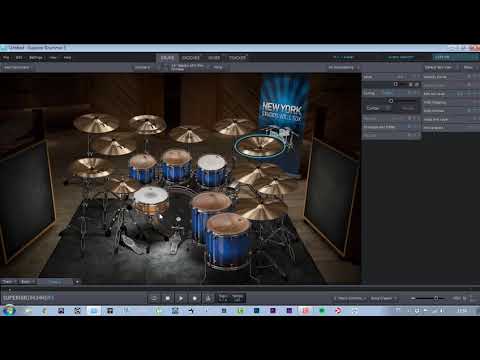The width and height of the screenshot is (480, 360).
Task: Select the middle blue rack tom
Action: (x=176, y=166)
